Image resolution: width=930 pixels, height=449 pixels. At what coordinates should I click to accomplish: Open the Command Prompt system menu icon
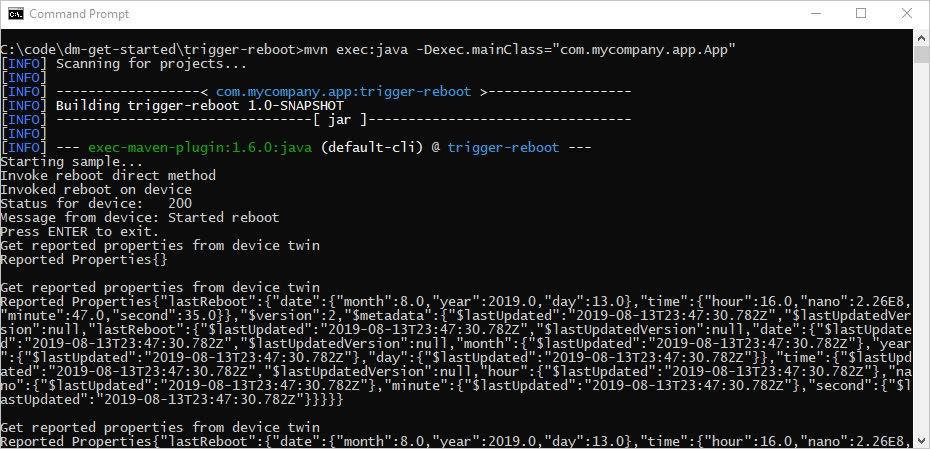17,14
